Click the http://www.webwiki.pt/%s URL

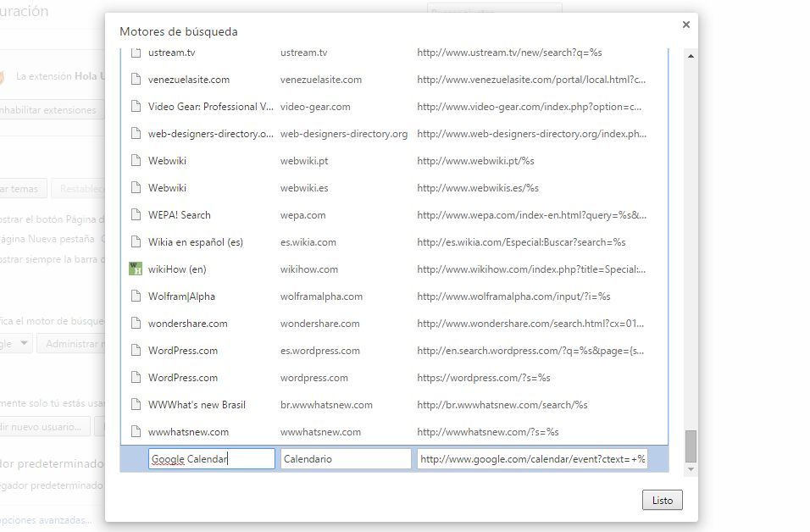tap(476, 161)
